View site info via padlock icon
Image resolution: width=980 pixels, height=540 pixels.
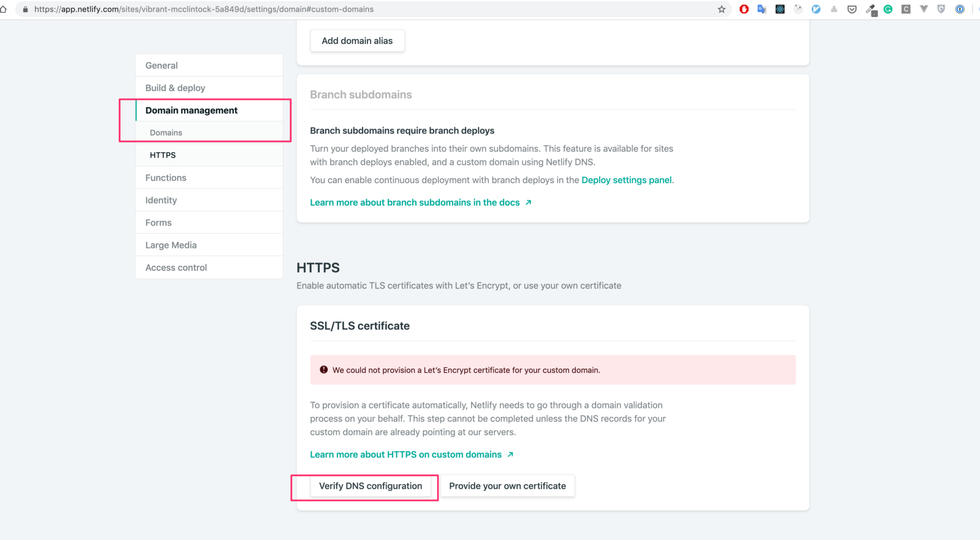click(x=25, y=9)
